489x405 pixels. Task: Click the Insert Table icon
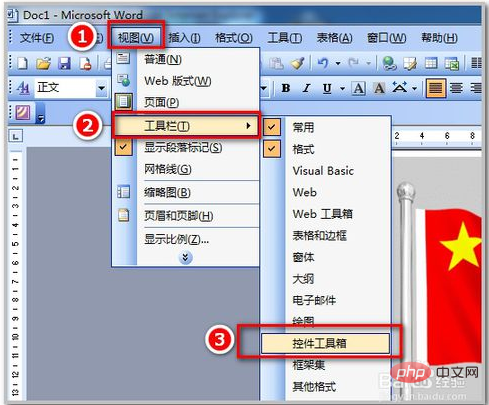[431, 63]
